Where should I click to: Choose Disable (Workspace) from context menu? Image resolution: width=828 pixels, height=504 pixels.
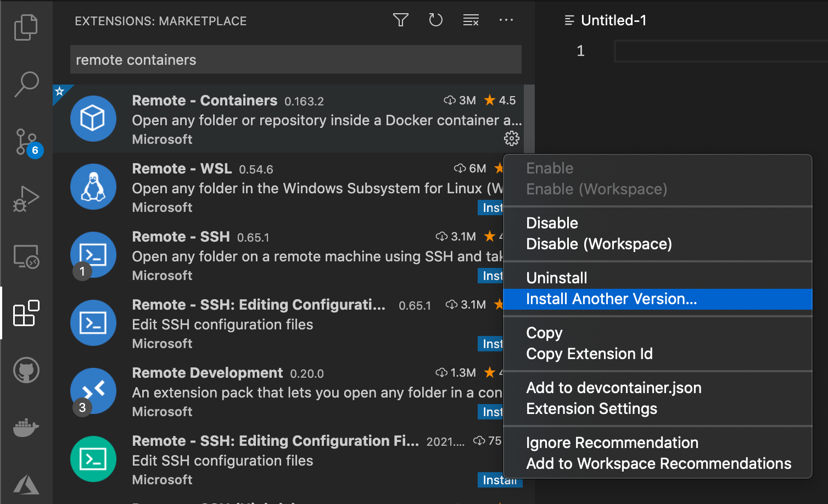[657, 244]
